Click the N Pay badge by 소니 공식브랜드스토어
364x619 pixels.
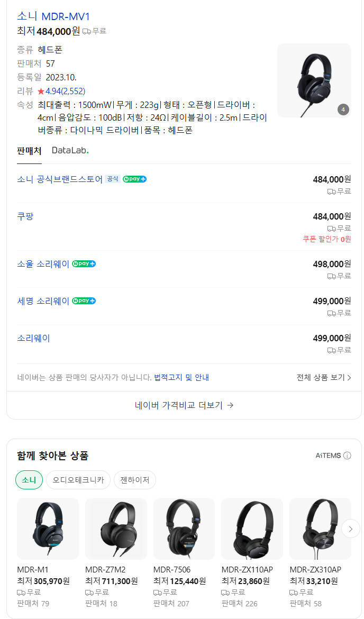click(x=135, y=179)
